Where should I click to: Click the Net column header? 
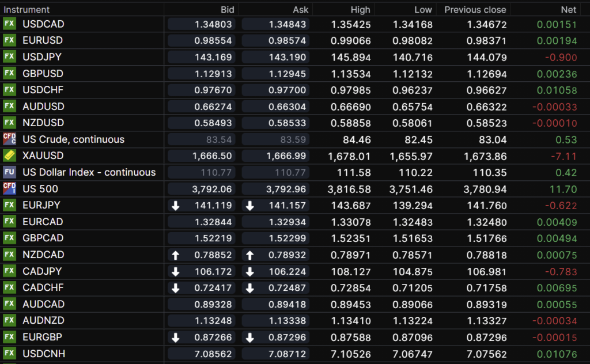click(568, 9)
